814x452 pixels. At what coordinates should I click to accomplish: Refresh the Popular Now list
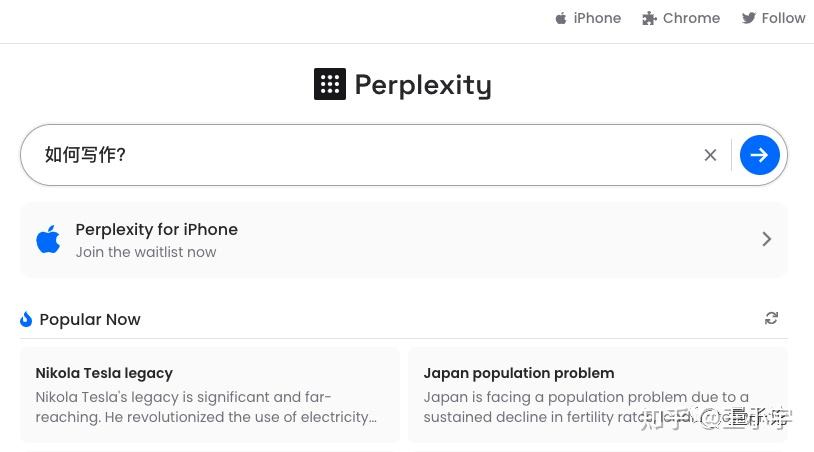tap(771, 318)
